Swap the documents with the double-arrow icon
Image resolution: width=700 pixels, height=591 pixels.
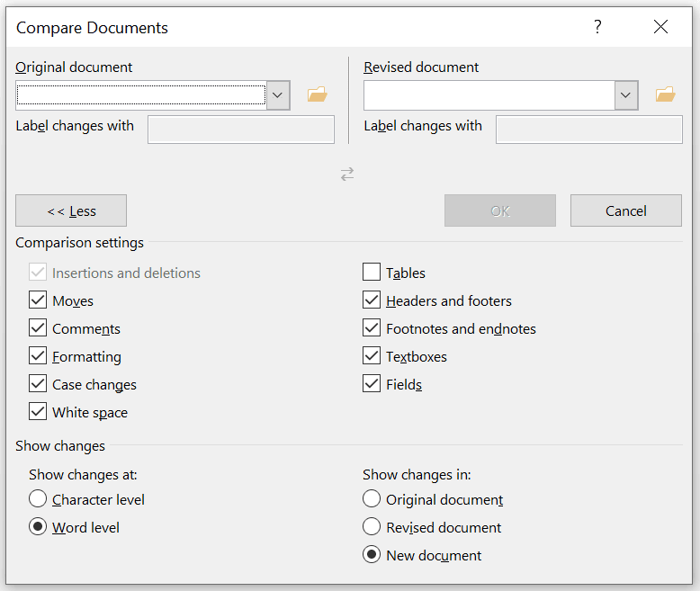347,174
